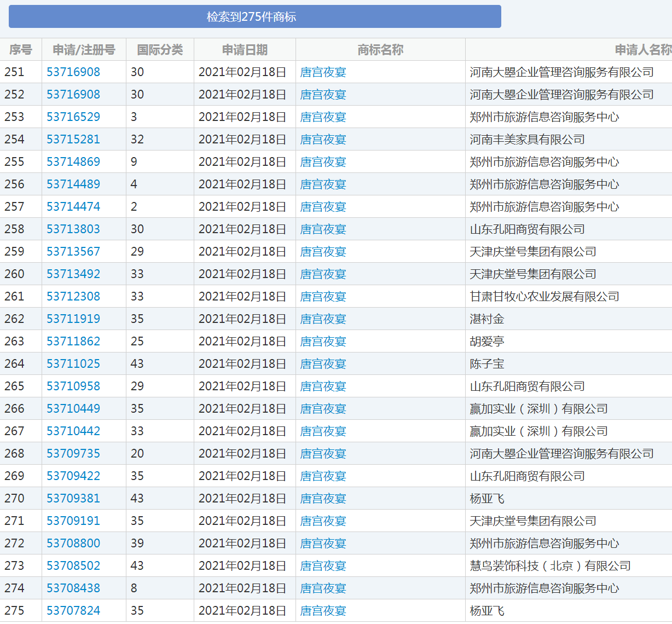Open 唐宫夜宴 trademark link in row 273

click(323, 565)
